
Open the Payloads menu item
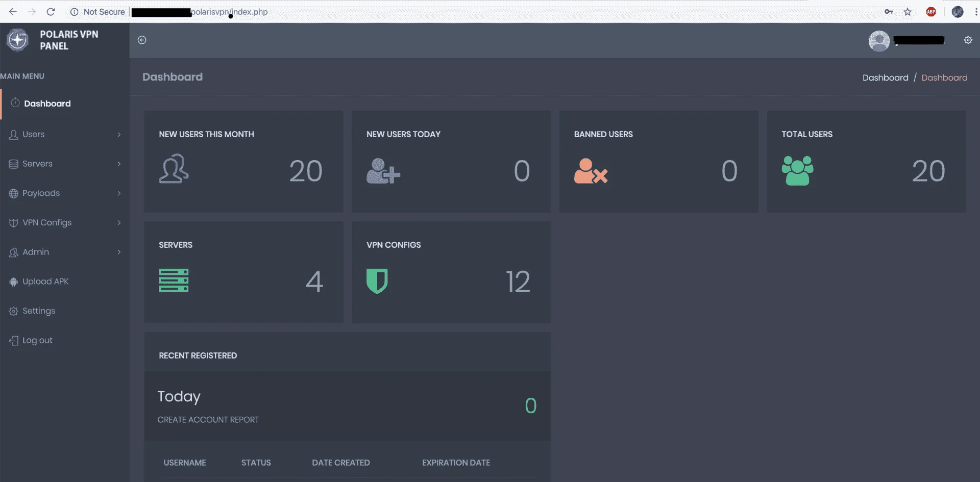click(x=65, y=193)
